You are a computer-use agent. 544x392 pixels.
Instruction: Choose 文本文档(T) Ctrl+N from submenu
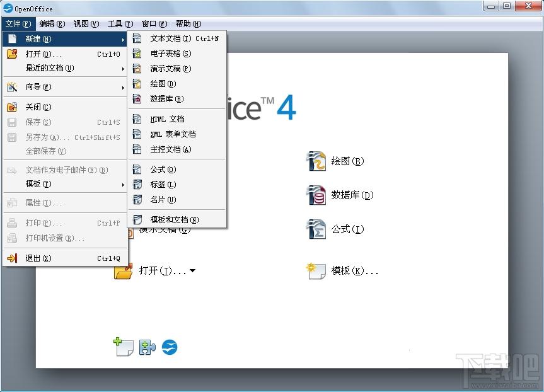click(177, 38)
